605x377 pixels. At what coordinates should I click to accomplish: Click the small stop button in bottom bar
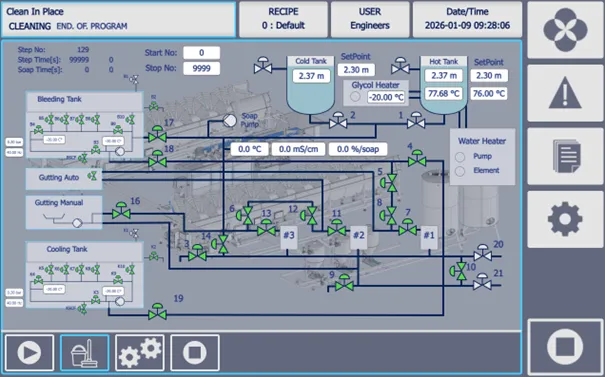[195, 352]
